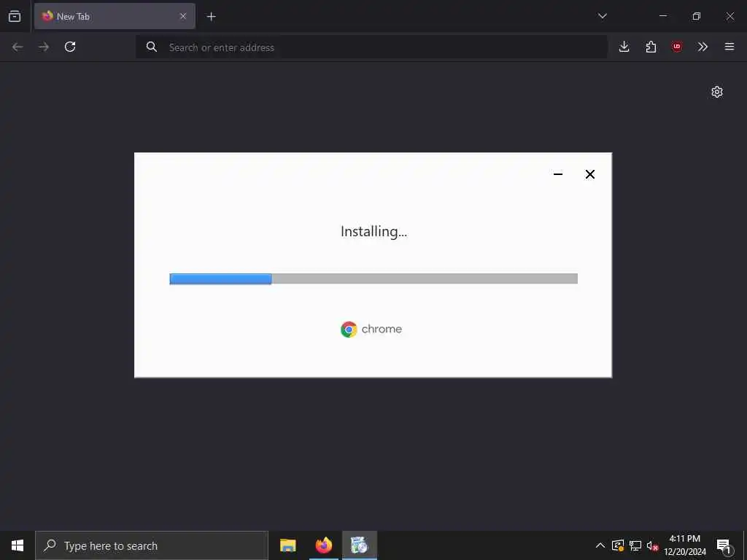This screenshot has width=747, height=560.
Task: Open the notification action center
Action: click(x=724, y=546)
